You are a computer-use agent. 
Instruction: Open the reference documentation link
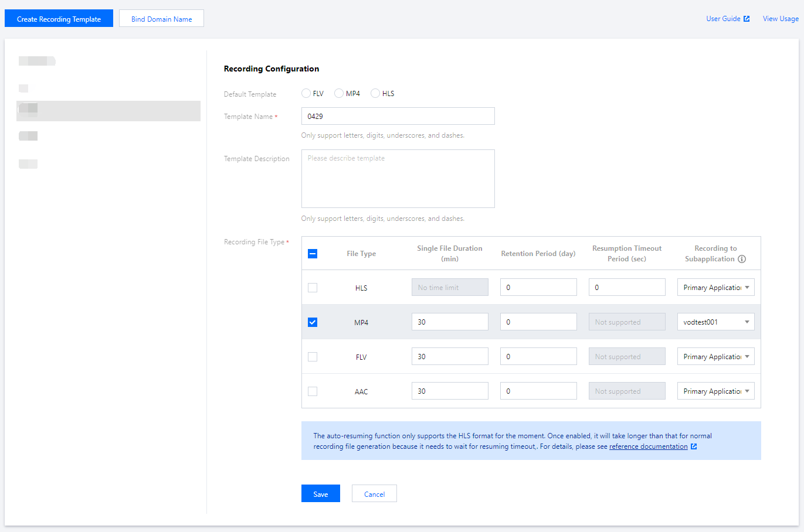[x=648, y=446]
